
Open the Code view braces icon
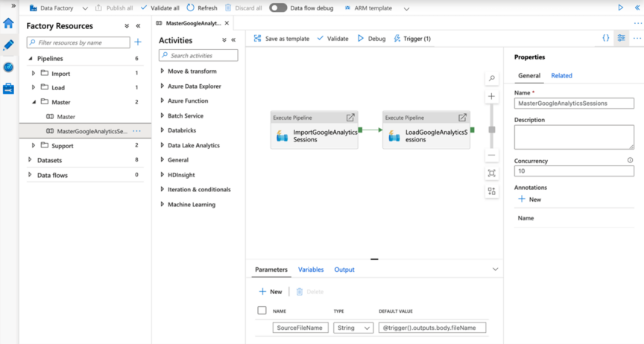coord(605,38)
